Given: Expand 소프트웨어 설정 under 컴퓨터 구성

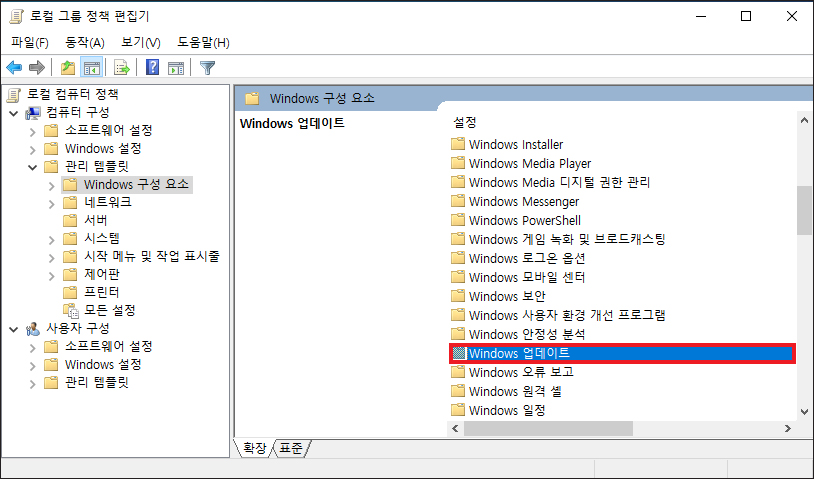Looking at the screenshot, I should coord(32,131).
